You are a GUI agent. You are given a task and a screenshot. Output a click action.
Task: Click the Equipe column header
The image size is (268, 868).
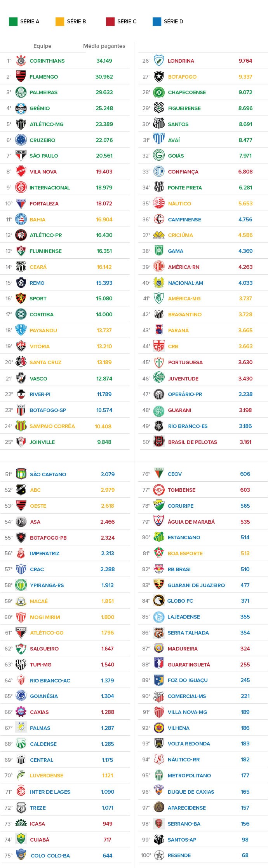pyautogui.click(x=42, y=46)
